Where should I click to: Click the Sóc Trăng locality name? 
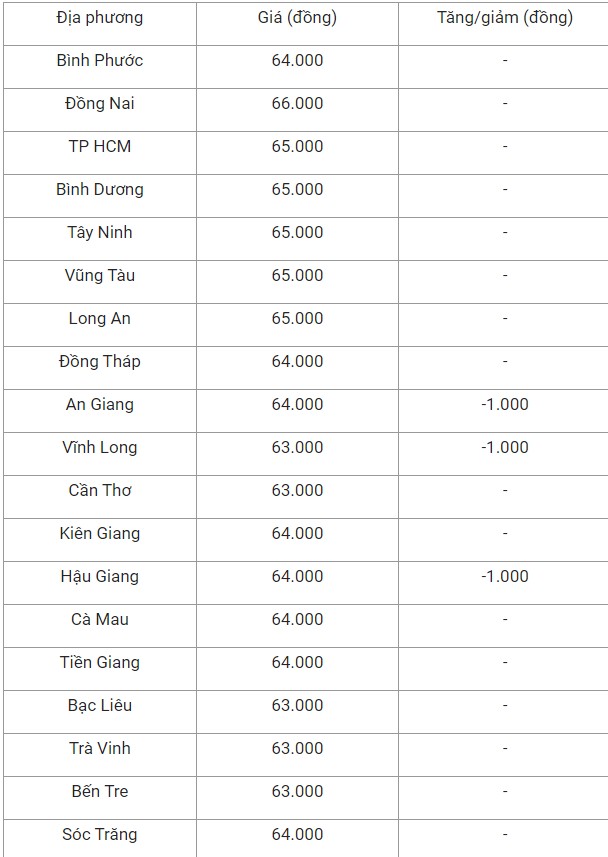tap(100, 835)
